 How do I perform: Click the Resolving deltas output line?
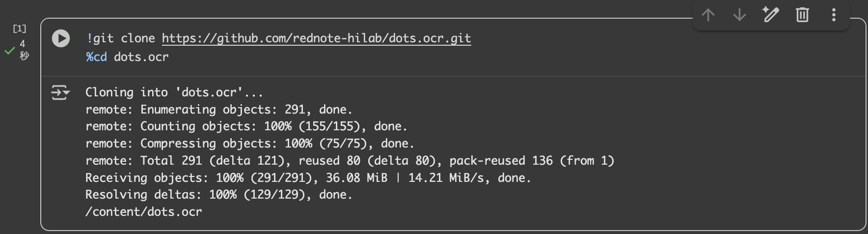pyautogui.click(x=218, y=195)
